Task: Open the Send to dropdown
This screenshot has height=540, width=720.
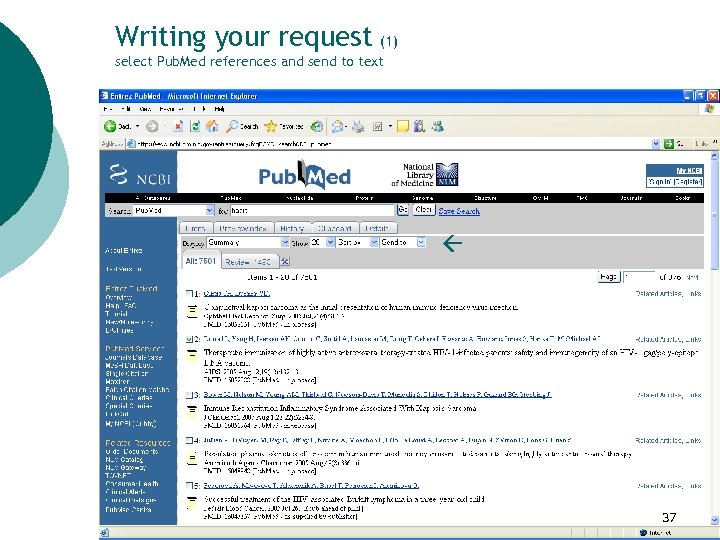Action: pos(403,242)
